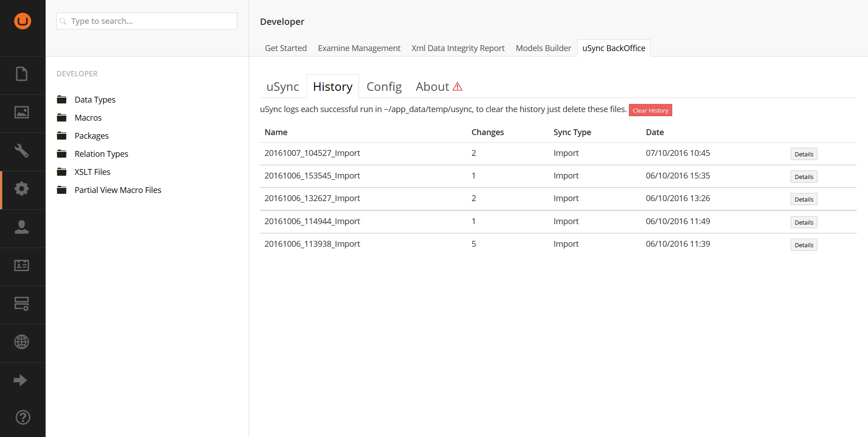Open the Users section icon
The height and width of the screenshot is (437, 868).
pyautogui.click(x=22, y=227)
